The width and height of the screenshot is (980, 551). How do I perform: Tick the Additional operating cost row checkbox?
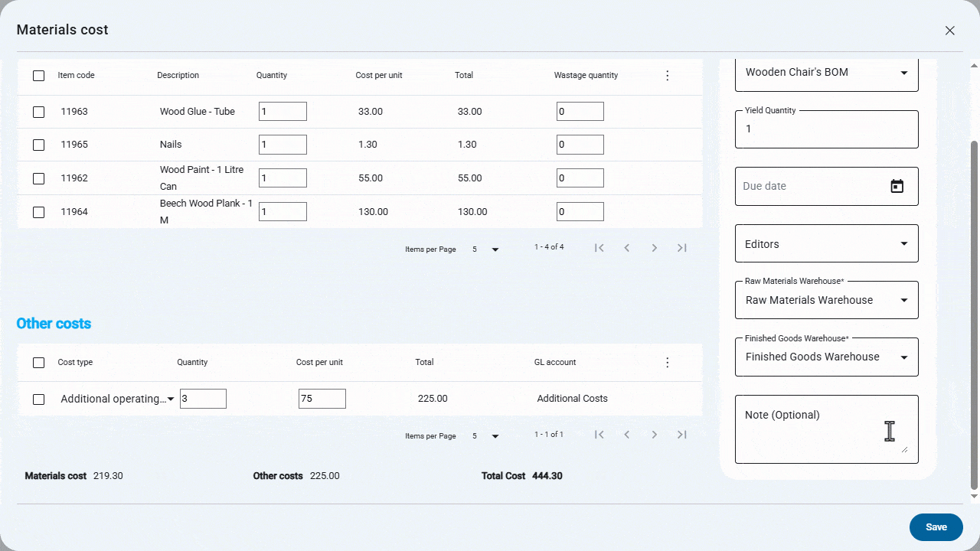coord(39,399)
